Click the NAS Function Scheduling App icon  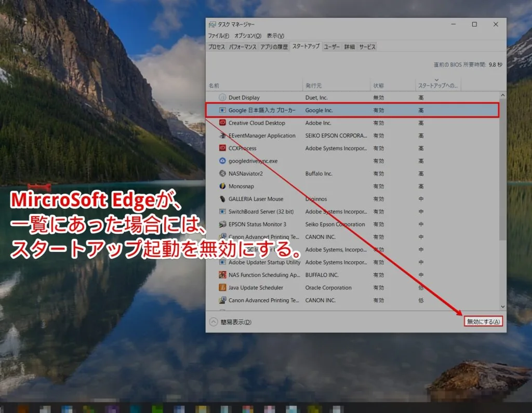coord(222,274)
